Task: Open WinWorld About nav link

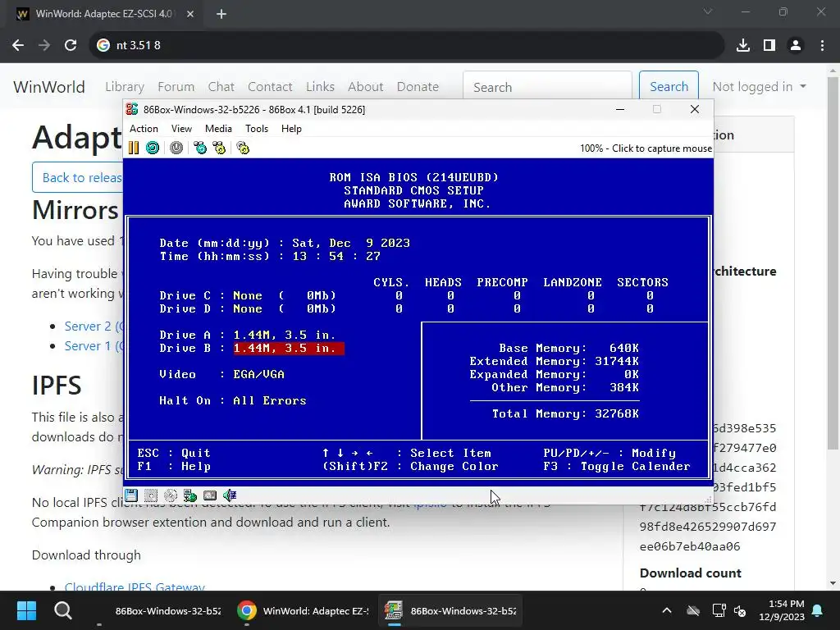Action: click(x=365, y=87)
